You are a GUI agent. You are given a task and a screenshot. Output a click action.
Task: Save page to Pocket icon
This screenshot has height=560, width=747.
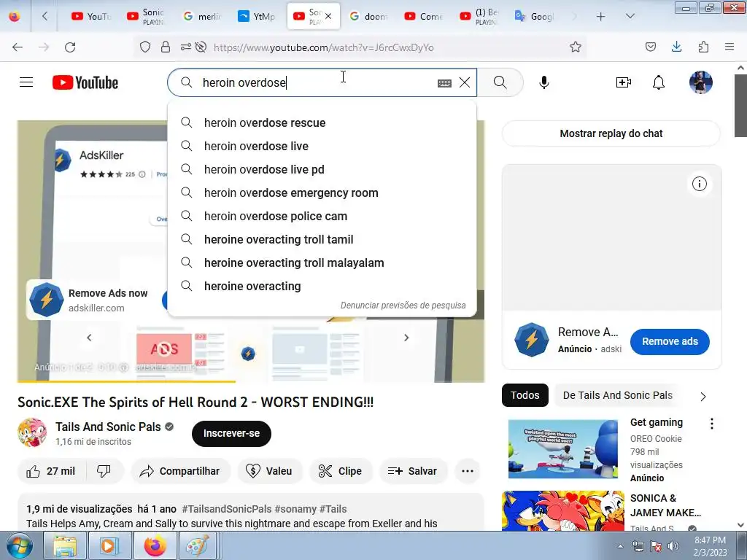click(650, 47)
